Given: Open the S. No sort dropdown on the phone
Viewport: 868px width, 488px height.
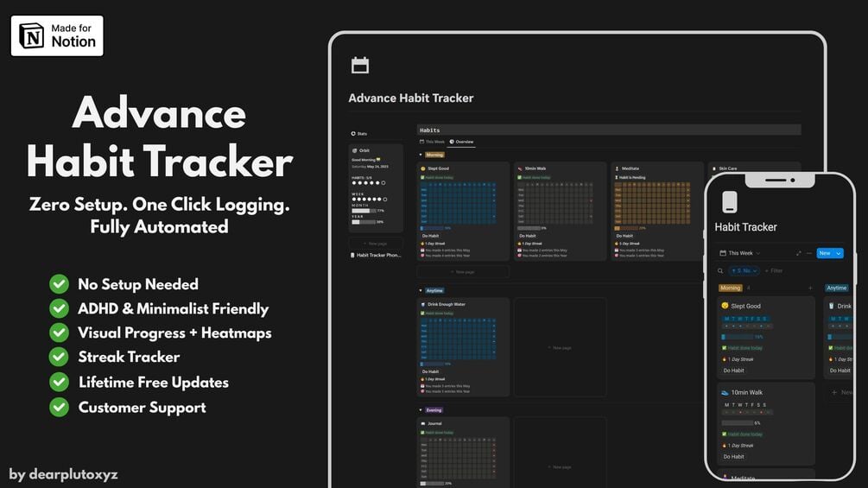Looking at the screenshot, I should 744,271.
